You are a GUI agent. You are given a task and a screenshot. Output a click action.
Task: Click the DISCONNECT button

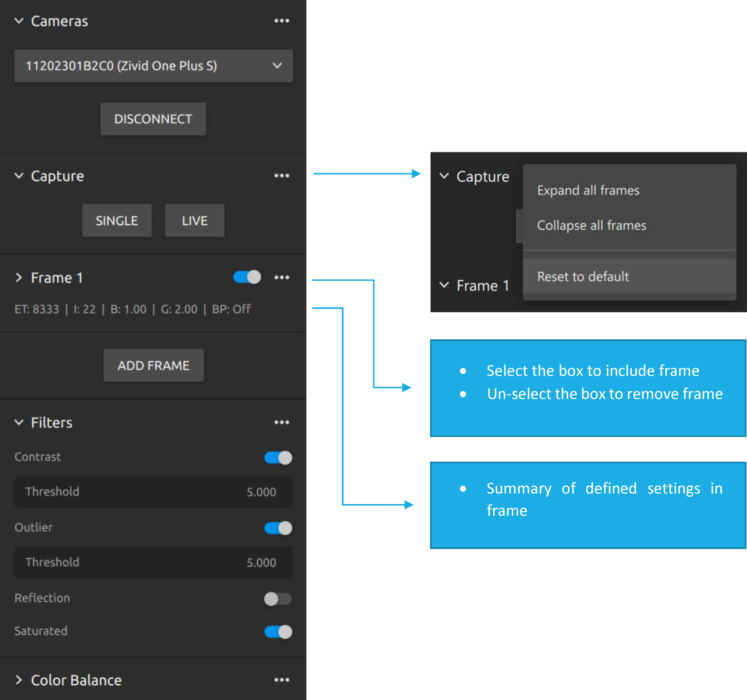tap(153, 119)
